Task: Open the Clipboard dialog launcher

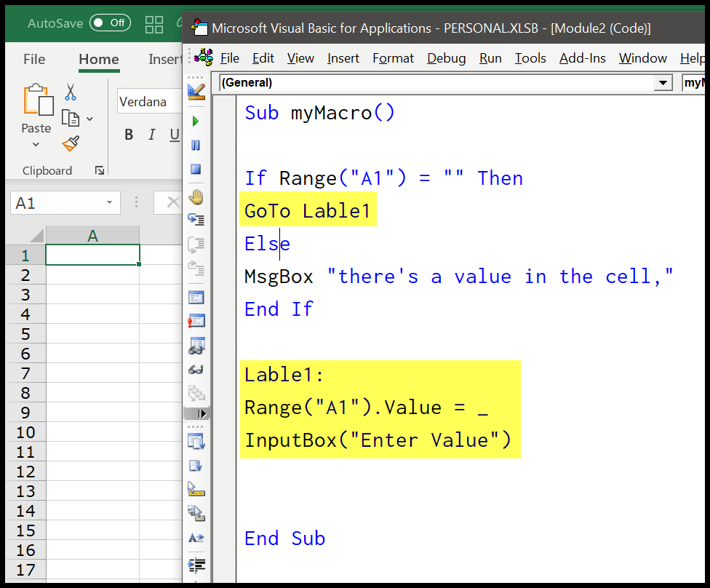Action: pyautogui.click(x=100, y=171)
